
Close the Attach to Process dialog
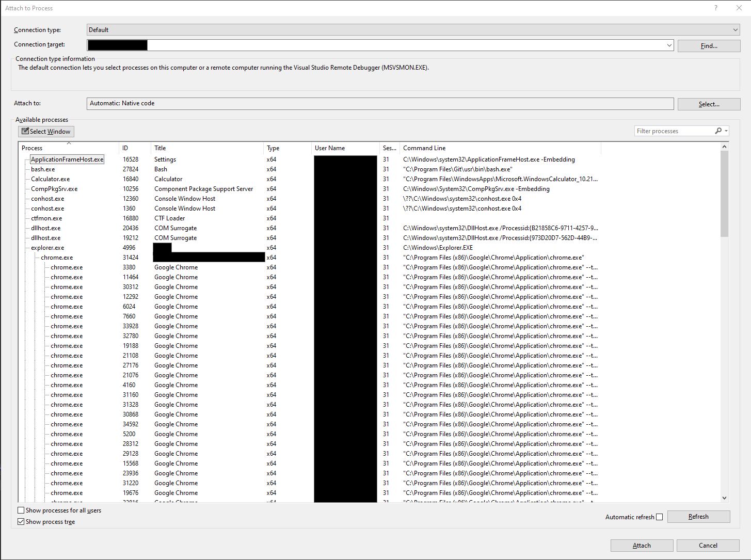click(739, 8)
